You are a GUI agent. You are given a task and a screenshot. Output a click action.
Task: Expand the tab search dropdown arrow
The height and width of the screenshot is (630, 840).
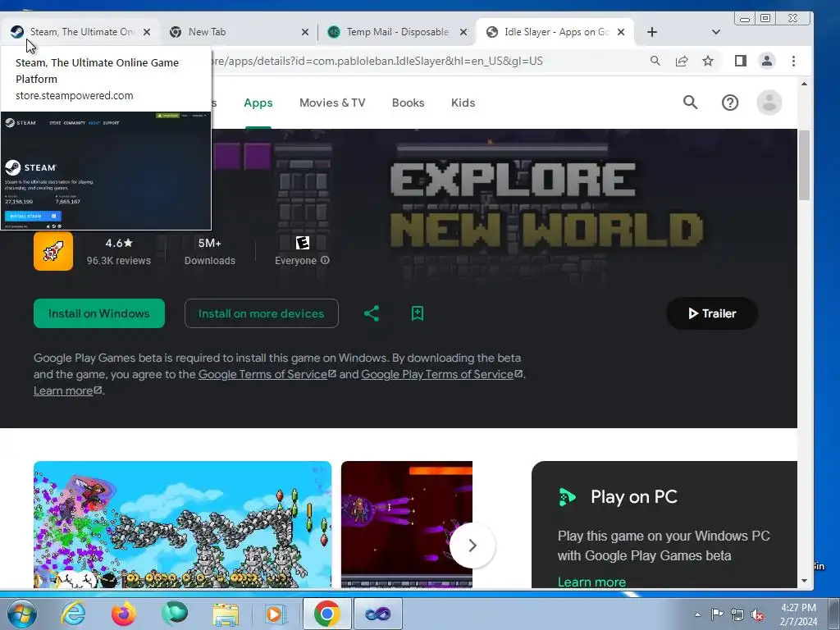[715, 32]
